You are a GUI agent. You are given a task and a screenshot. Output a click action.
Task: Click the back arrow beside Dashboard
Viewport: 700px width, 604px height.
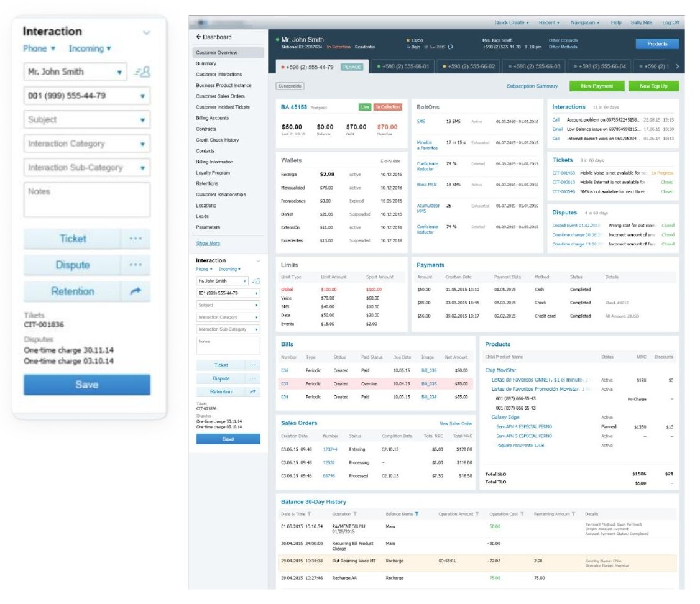pos(198,37)
